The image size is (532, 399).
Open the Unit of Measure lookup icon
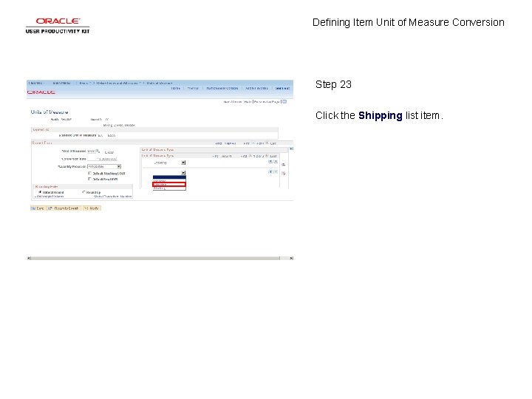pyautogui.click(x=98, y=151)
